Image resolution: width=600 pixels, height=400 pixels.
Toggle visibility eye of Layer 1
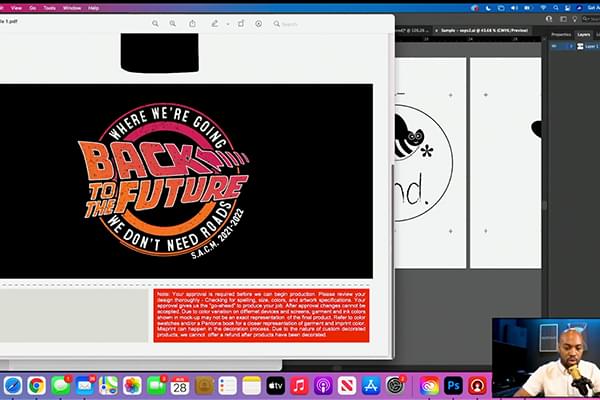coord(555,46)
